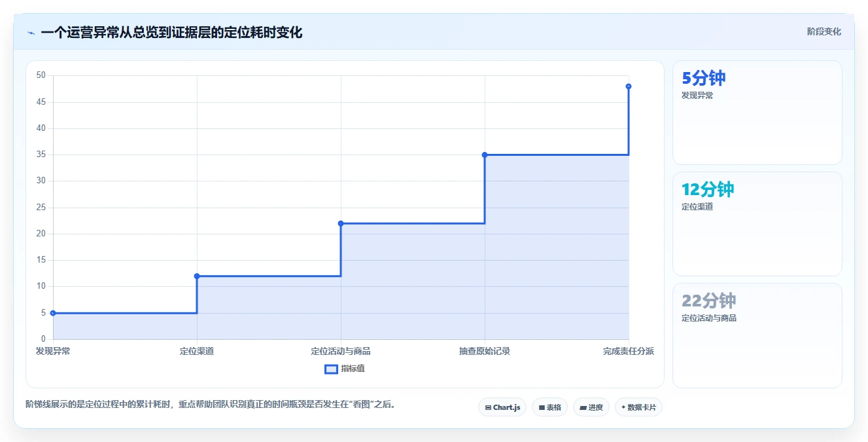This screenshot has width=868, height=442.
Task: Click the data point at 完成责任分派
Action: (629, 86)
